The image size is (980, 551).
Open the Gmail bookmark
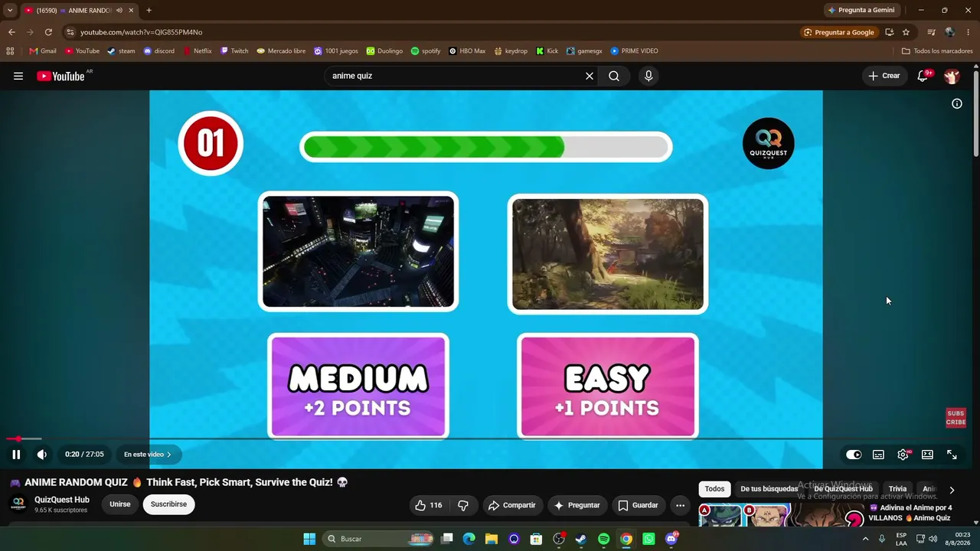coord(43,51)
